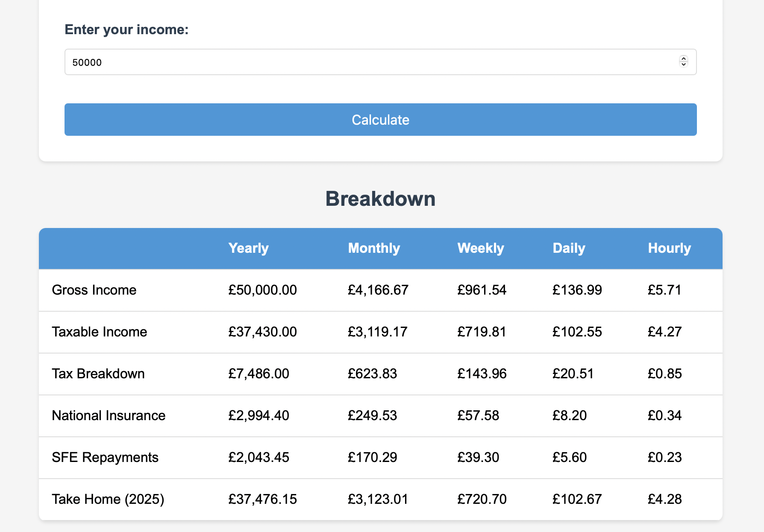Click the Take Home (2025) row label
764x532 pixels.
coord(108,499)
